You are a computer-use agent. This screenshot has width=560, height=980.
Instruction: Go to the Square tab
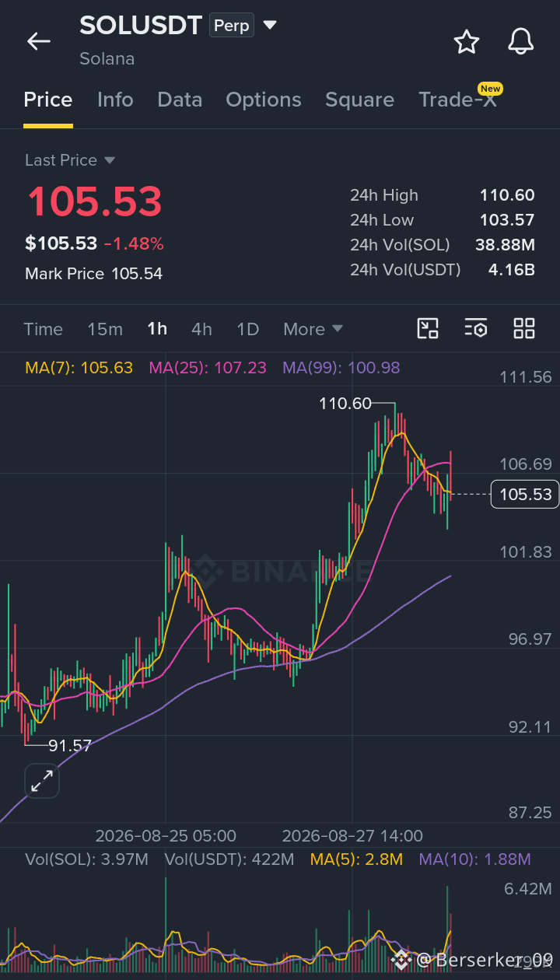[x=359, y=100]
